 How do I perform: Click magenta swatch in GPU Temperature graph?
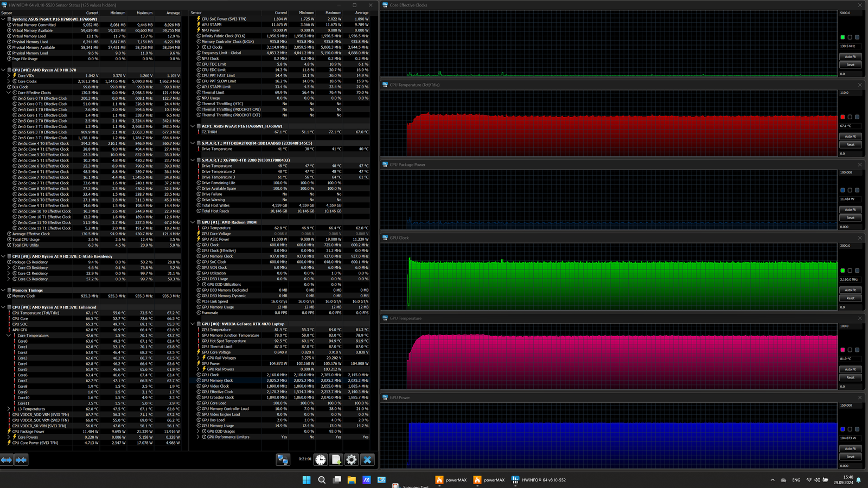(x=843, y=350)
